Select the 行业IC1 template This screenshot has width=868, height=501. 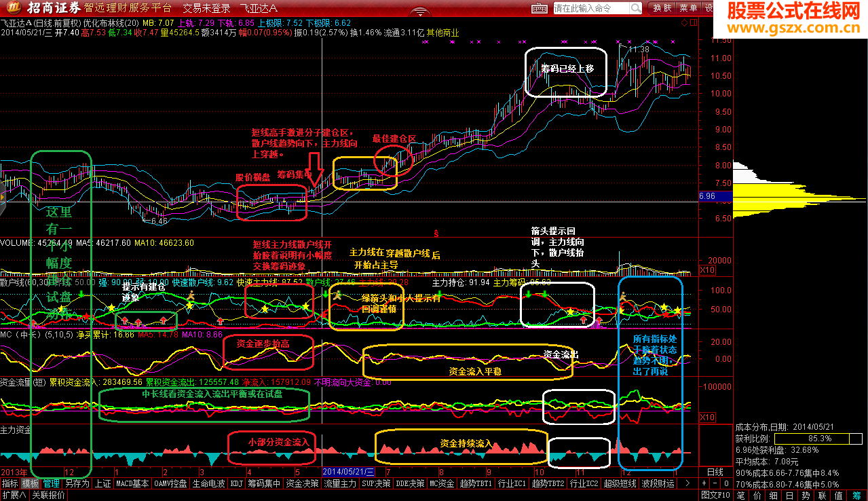click(512, 483)
